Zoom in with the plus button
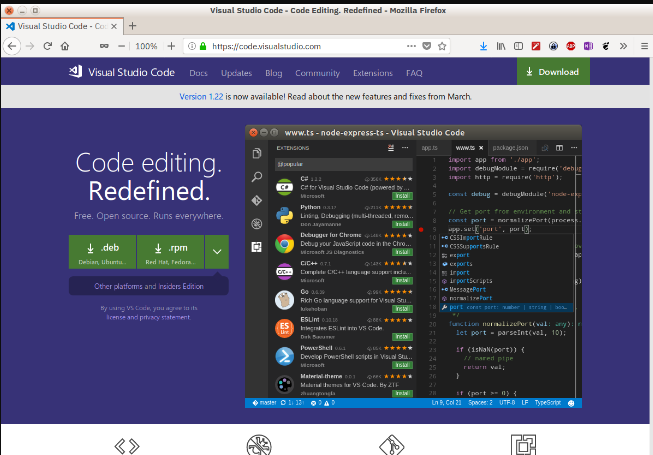 tap(171, 46)
